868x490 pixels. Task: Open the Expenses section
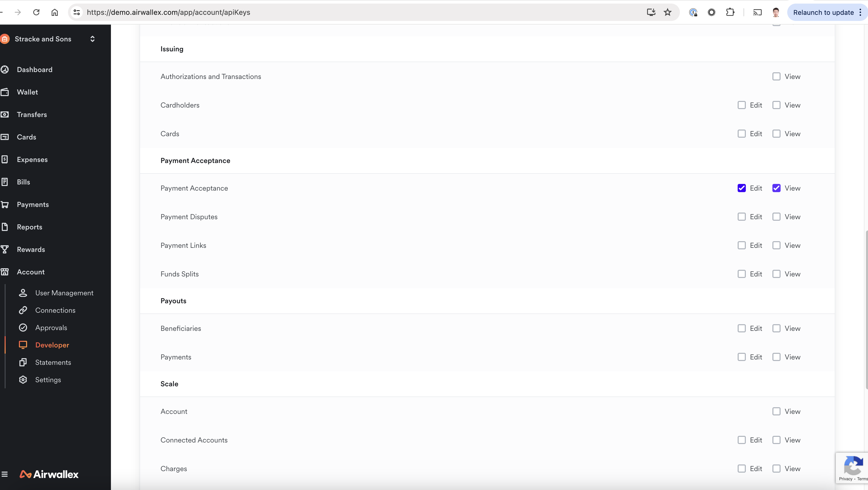(x=32, y=159)
